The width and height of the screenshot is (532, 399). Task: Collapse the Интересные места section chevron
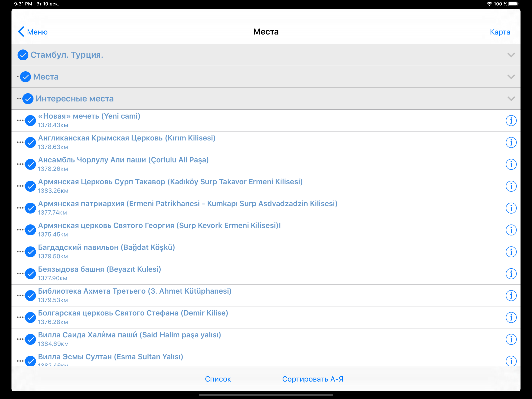pos(511,99)
